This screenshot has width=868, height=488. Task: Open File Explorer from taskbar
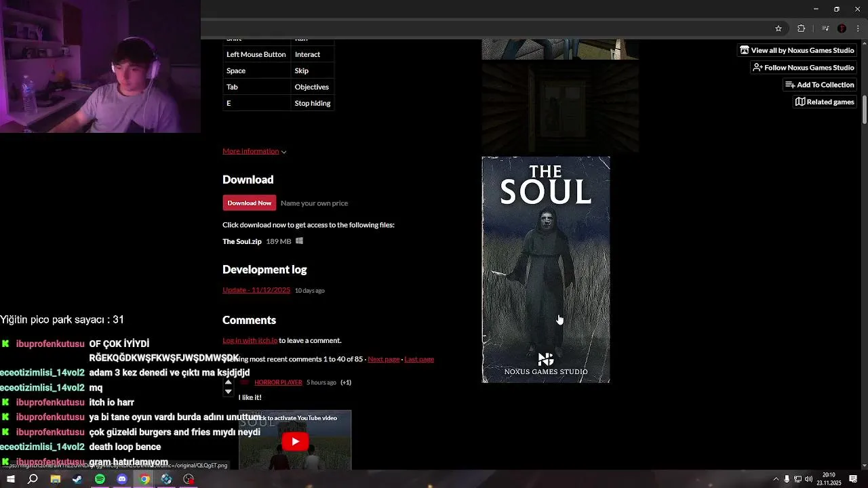(x=56, y=479)
